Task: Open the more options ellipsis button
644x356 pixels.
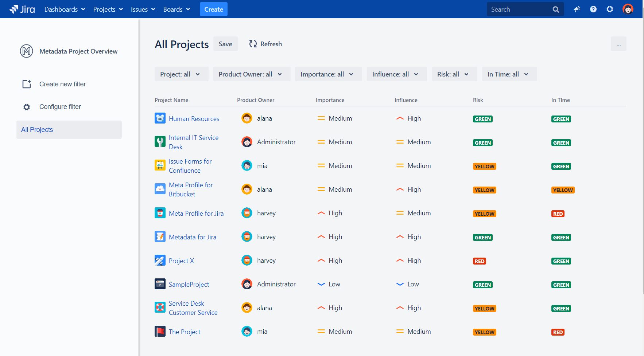Action: (618, 44)
